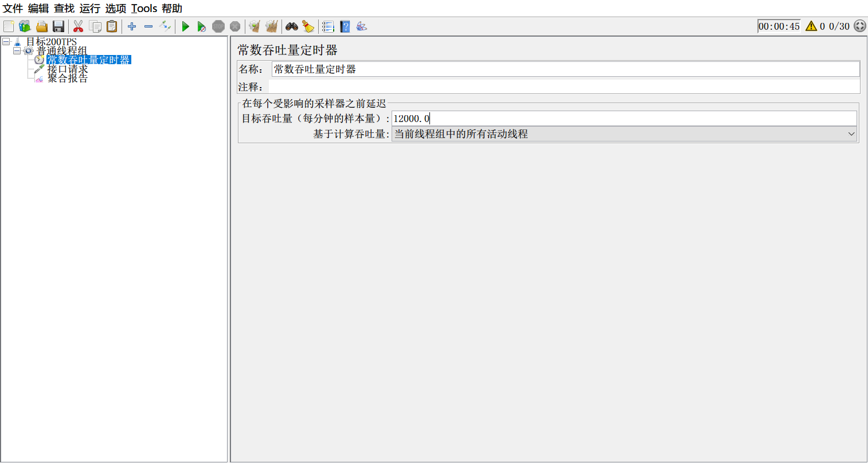Collapse the 普通线程组 thread group node

pos(17,51)
